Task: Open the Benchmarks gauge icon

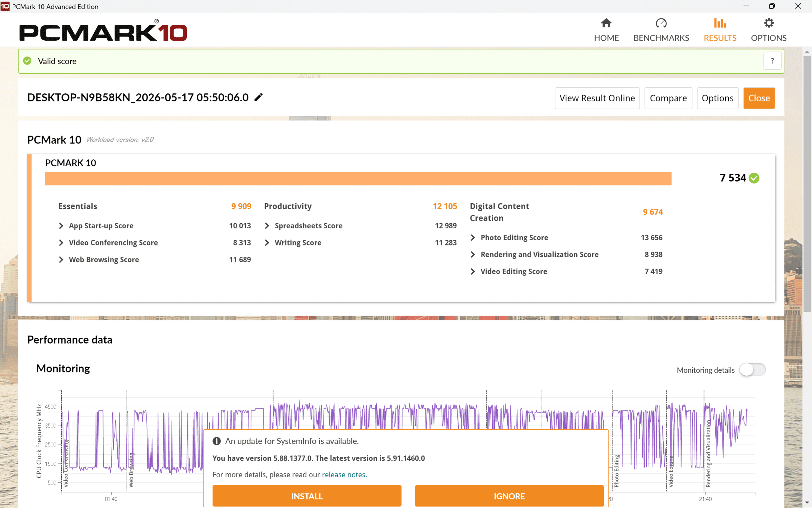Action: pos(661,23)
